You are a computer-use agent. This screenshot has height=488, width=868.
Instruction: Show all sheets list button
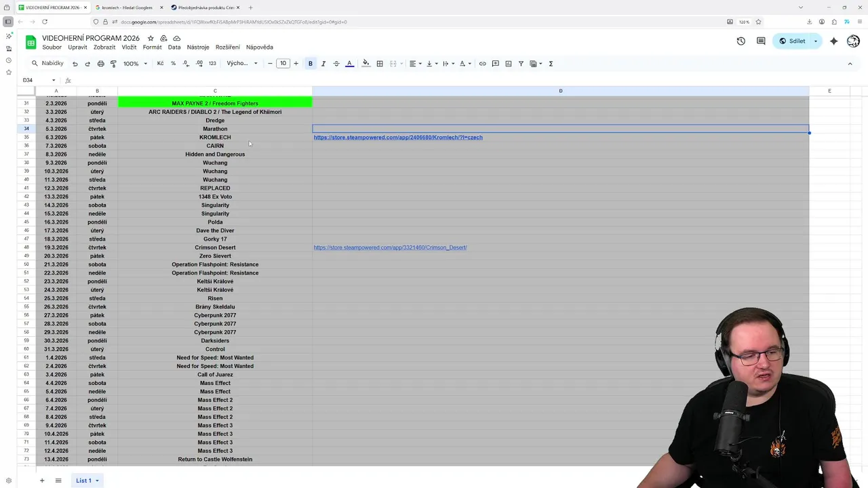coord(58,481)
